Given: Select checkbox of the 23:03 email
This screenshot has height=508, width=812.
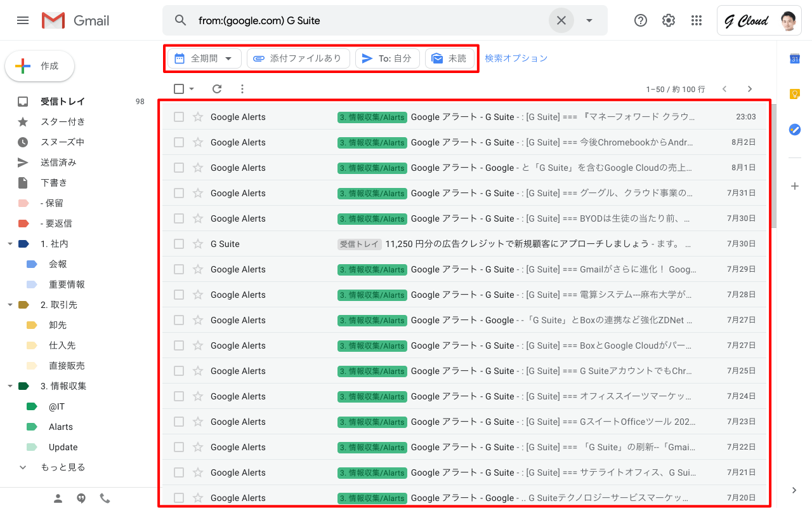Looking at the screenshot, I should coord(179,117).
